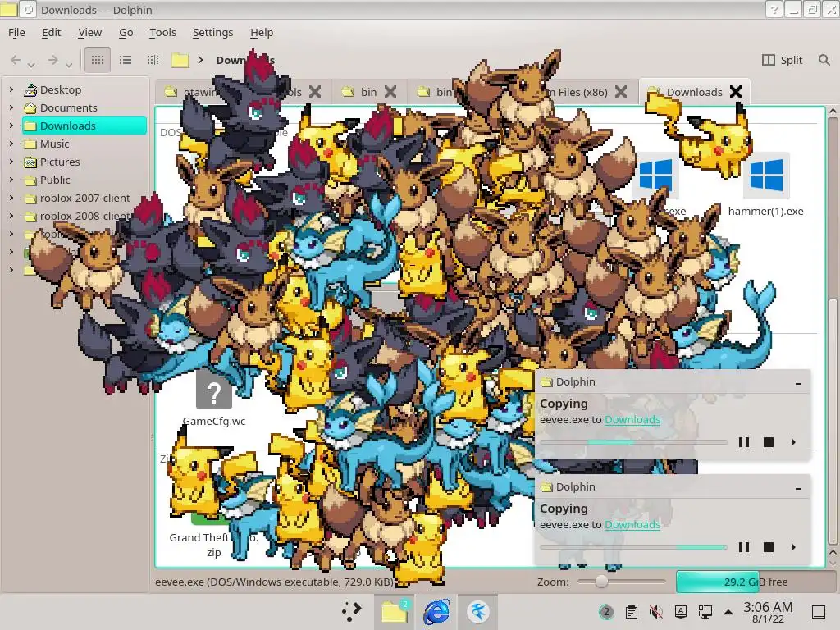Image resolution: width=840 pixels, height=630 pixels.
Task: Toggle Split view
Action: tap(782, 59)
